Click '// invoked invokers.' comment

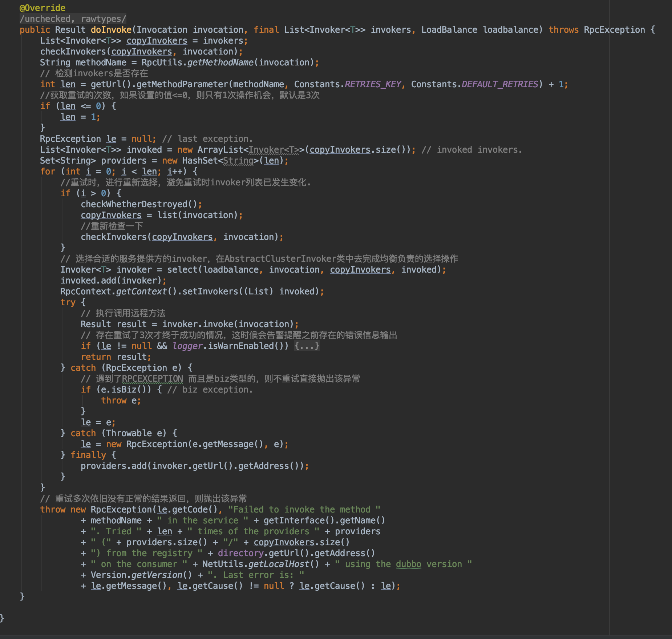[472, 149]
